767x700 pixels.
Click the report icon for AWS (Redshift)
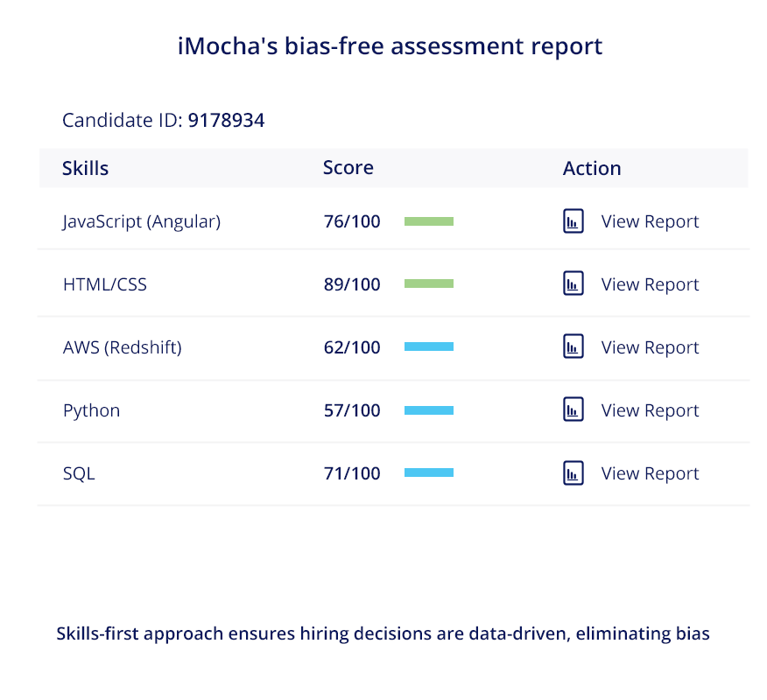[x=573, y=346]
